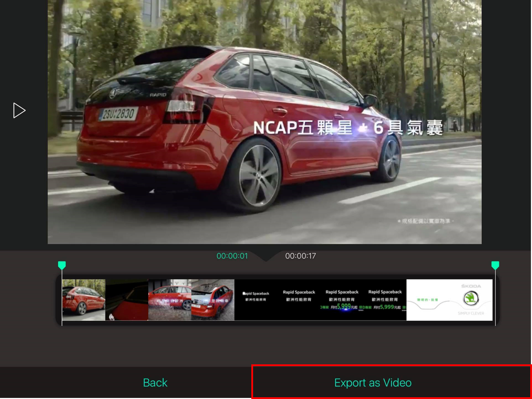The height and width of the screenshot is (399, 532).
Task: Tap the dark red car close-up thumbnail
Action: [x=127, y=300]
